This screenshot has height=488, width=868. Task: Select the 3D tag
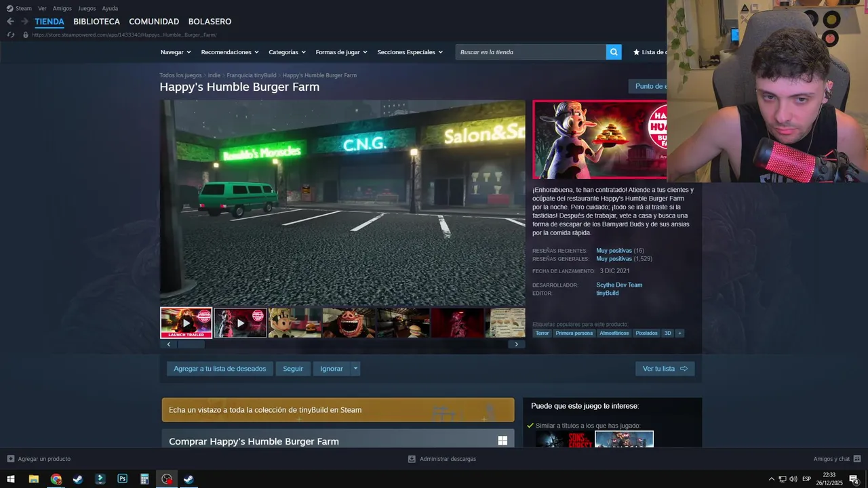coord(667,333)
